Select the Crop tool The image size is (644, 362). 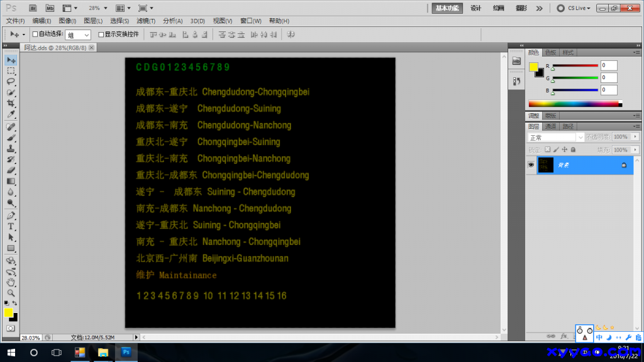point(11,104)
